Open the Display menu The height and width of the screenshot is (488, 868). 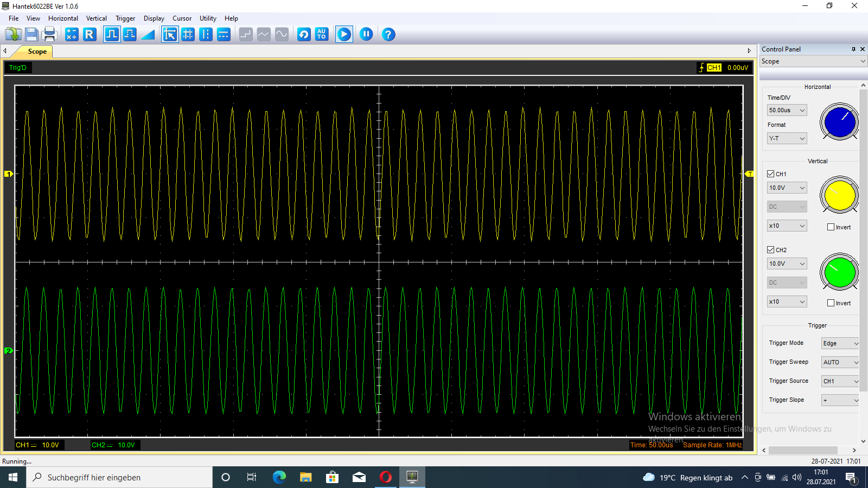(x=154, y=18)
